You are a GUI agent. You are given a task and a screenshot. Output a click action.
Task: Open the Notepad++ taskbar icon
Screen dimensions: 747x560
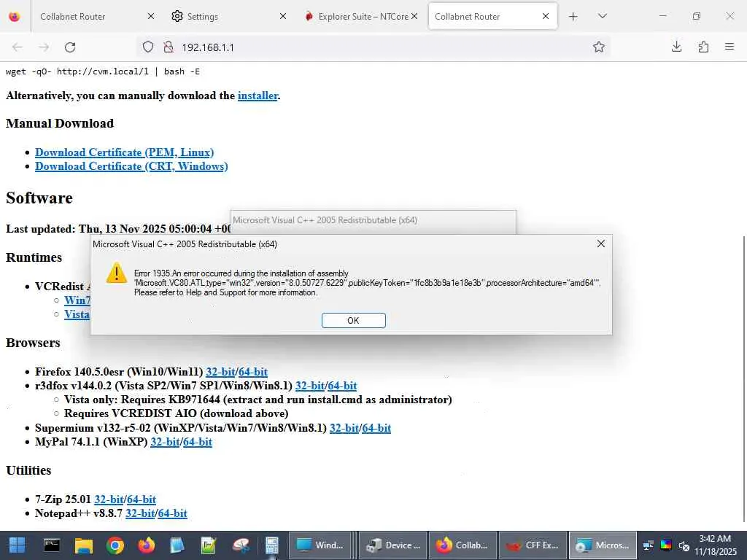[208, 545]
